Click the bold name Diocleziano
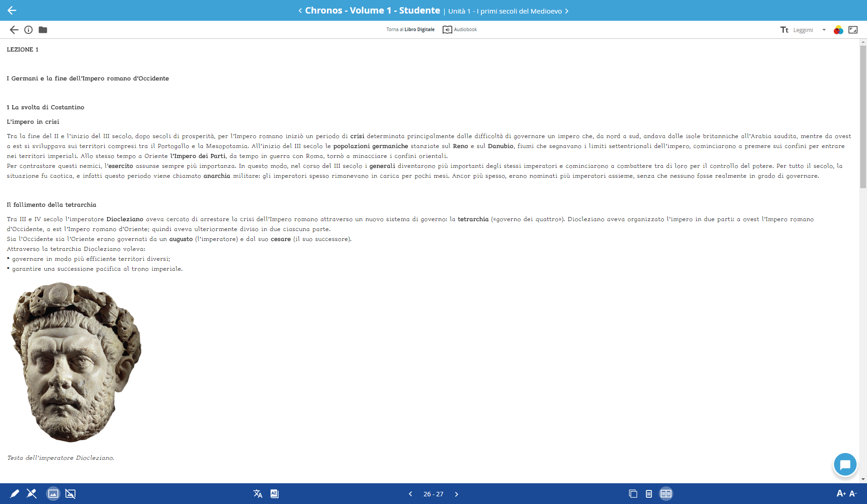This screenshot has width=867, height=504. (x=125, y=219)
